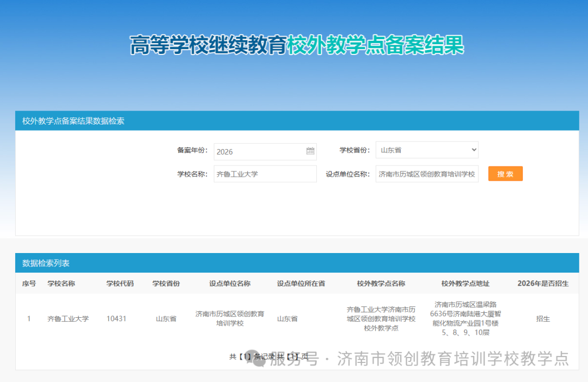Click the 济南市历城区领创教育培训学校 cell in the result row

click(x=230, y=318)
